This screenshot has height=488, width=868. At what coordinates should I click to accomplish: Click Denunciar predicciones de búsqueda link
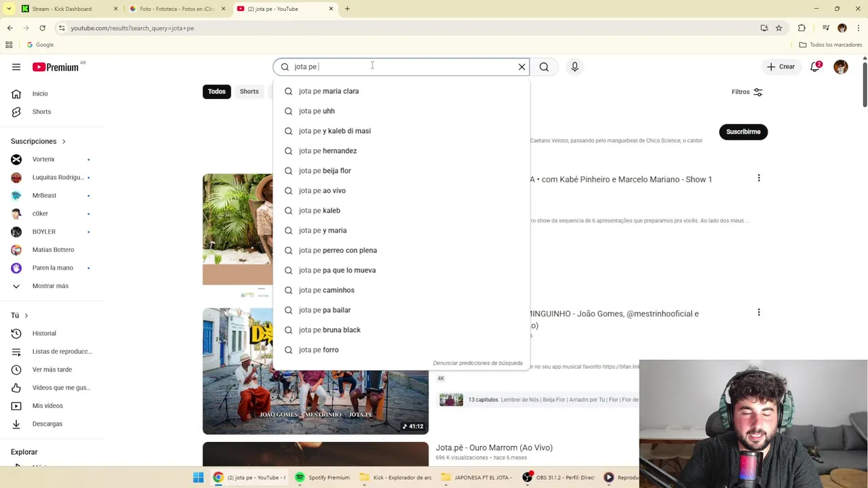point(478,363)
